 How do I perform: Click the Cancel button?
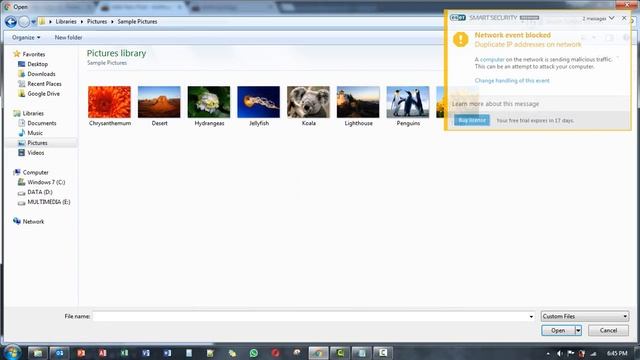tap(608, 331)
